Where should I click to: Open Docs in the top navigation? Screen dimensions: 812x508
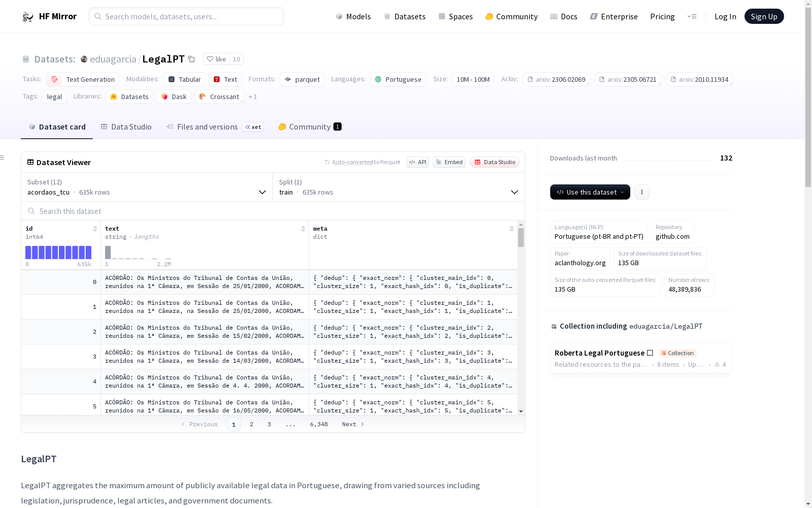point(564,17)
